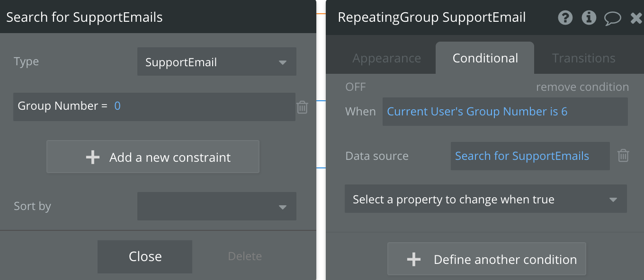
Task: Click plus icon on Define another condition
Action: coord(413,259)
